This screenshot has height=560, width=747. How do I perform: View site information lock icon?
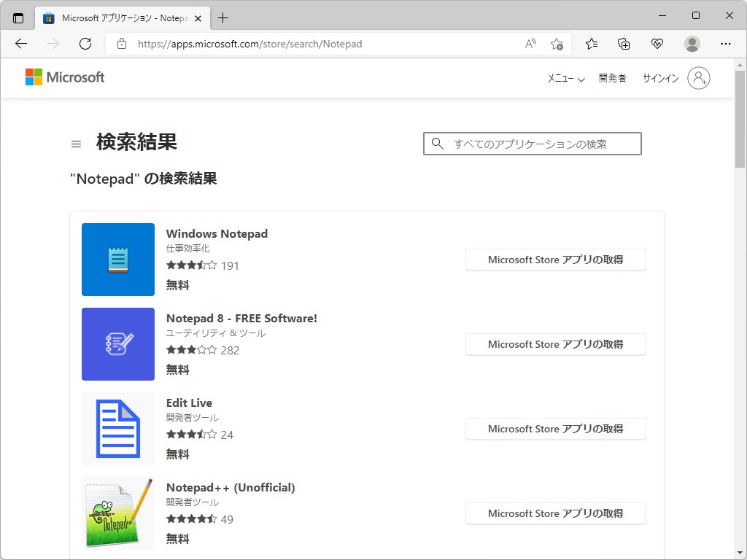(122, 44)
